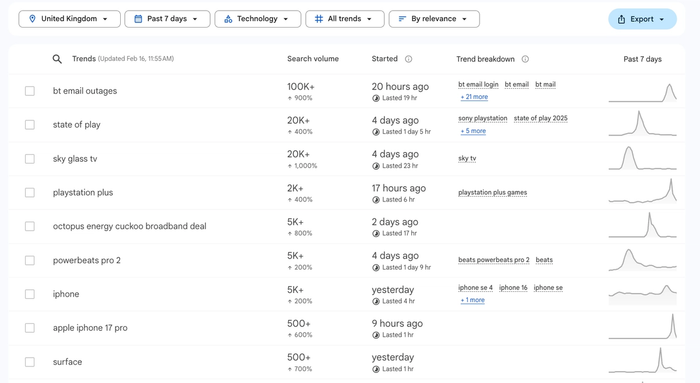The image size is (700, 383).
Task: Open the state of play 2025 link
Action: 541,118
